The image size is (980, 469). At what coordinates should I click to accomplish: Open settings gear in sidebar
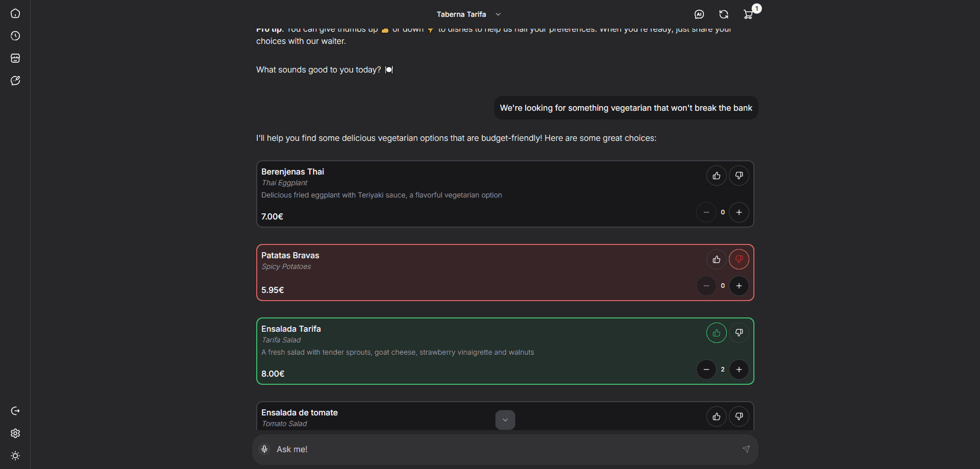[15, 433]
